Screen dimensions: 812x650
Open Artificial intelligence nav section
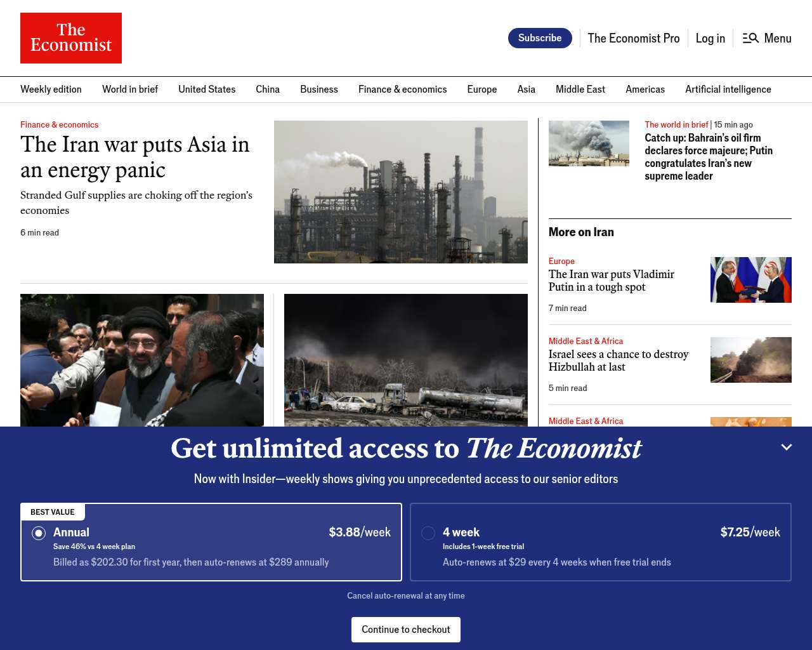[x=728, y=90]
